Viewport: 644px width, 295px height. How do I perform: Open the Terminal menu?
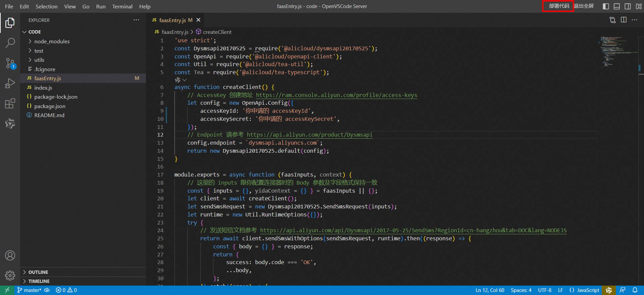tap(122, 6)
